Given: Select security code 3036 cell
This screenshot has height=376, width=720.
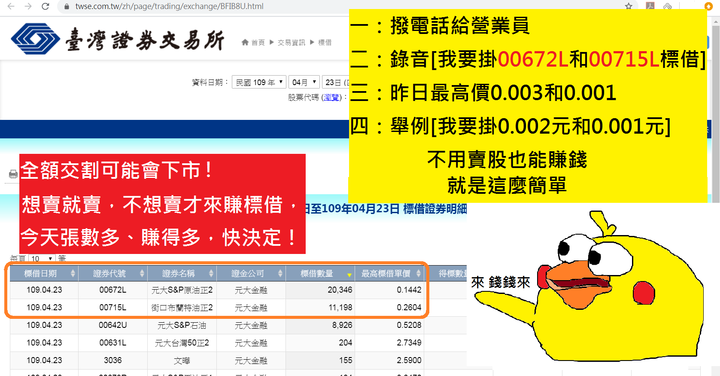Looking at the screenshot, I should (x=113, y=360).
